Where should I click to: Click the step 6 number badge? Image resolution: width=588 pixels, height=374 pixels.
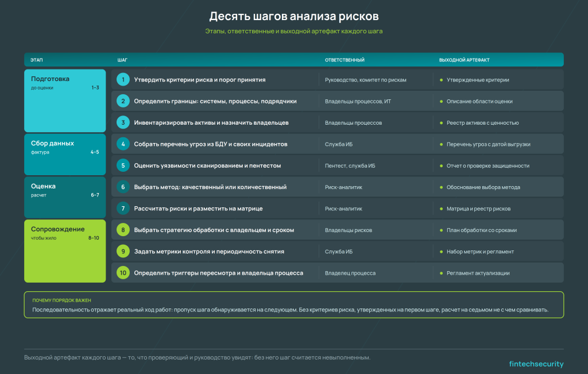pyautogui.click(x=123, y=187)
